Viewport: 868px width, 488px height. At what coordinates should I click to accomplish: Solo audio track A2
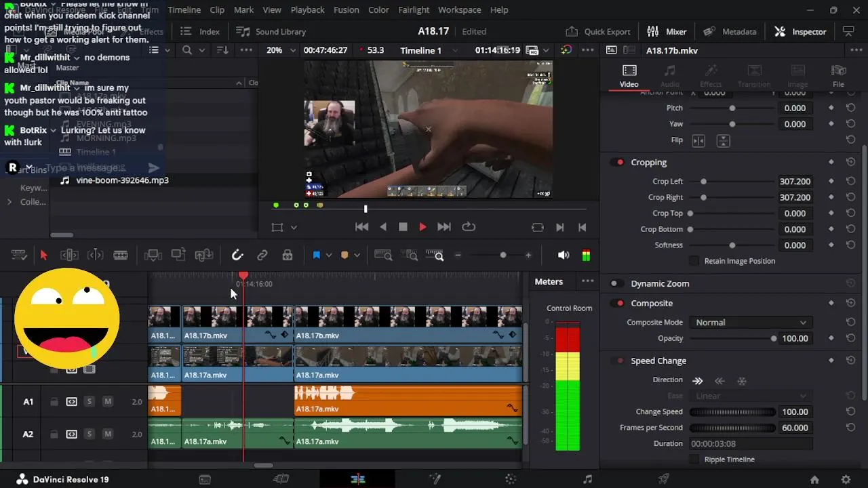click(89, 434)
